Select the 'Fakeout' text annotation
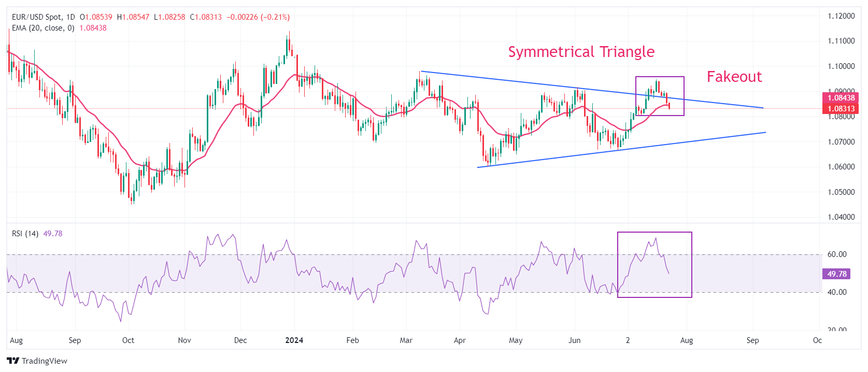The width and height of the screenshot is (868, 372). point(734,77)
